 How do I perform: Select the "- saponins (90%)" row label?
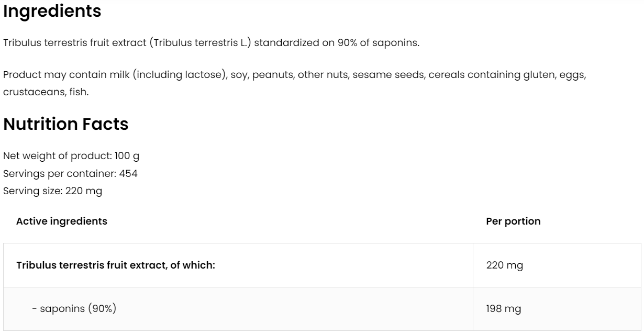[x=74, y=309]
